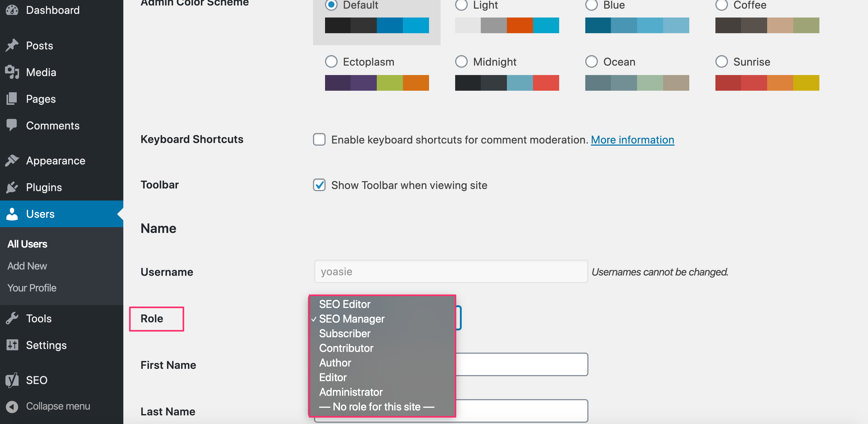Click the Sunrise color scheme swatch strip
The image size is (868, 424).
click(767, 83)
